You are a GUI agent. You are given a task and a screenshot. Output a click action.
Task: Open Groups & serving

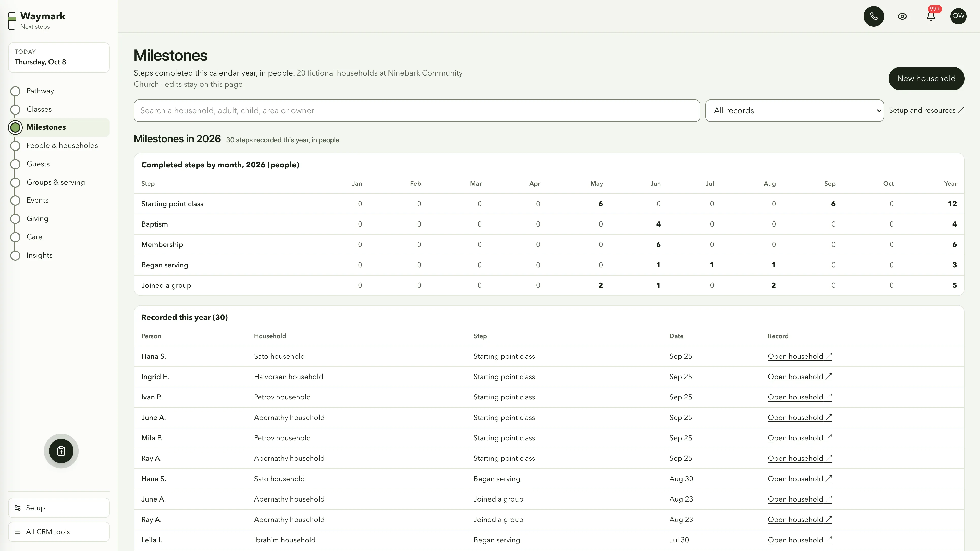(59, 182)
